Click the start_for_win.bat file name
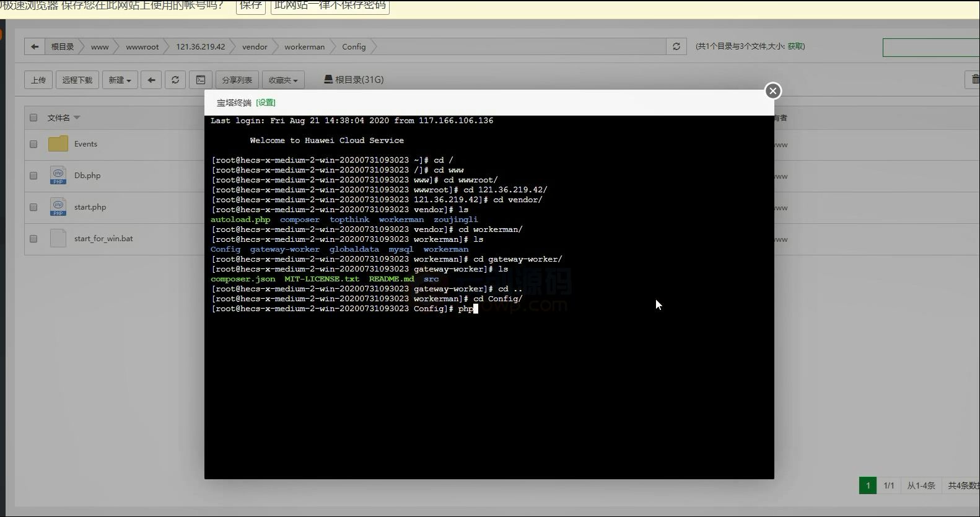The width and height of the screenshot is (980, 517). [103, 239]
